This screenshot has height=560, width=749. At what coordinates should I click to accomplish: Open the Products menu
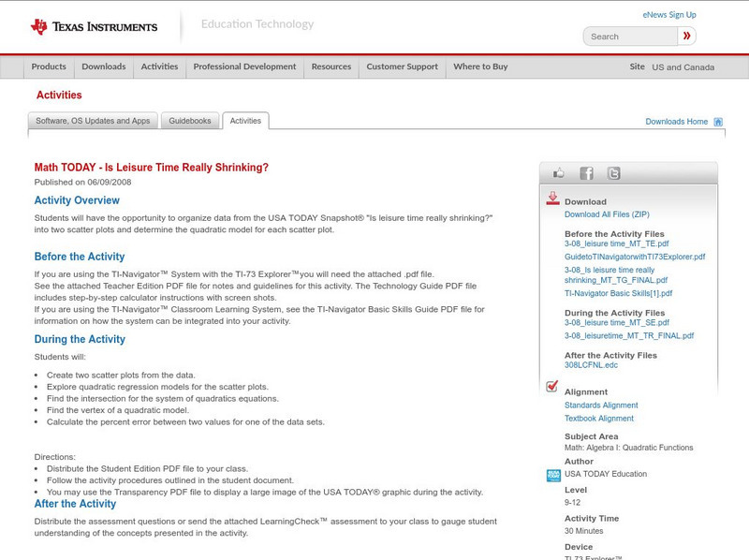coord(49,66)
